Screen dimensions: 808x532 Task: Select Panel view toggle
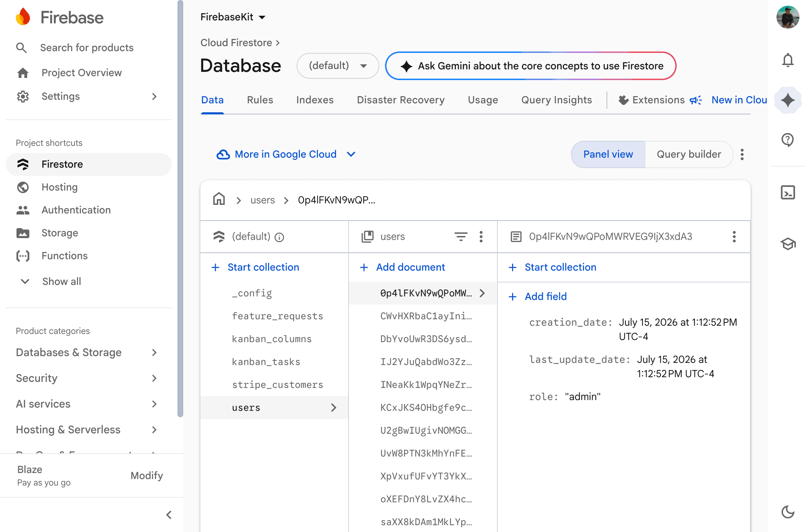pyautogui.click(x=608, y=154)
